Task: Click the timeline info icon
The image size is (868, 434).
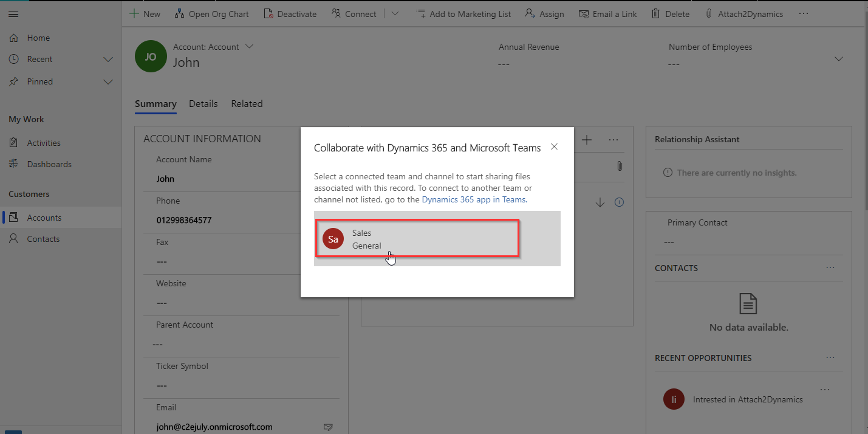Action: [619, 202]
